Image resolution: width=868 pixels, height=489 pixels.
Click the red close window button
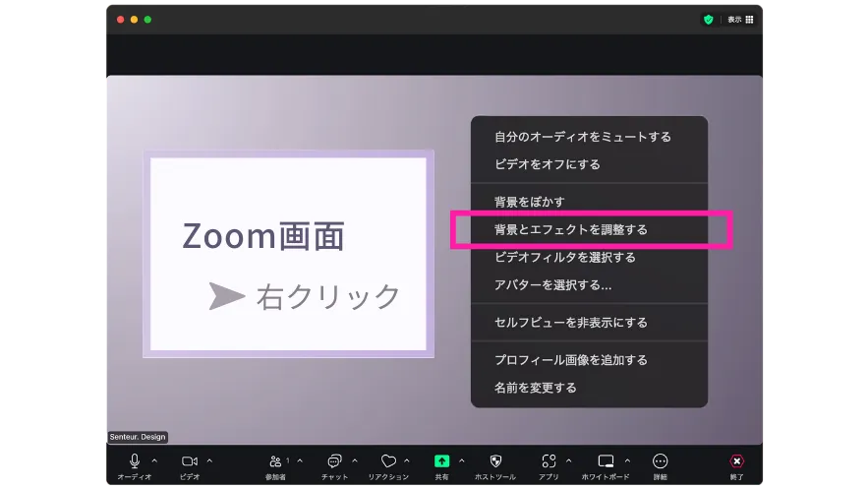point(120,20)
